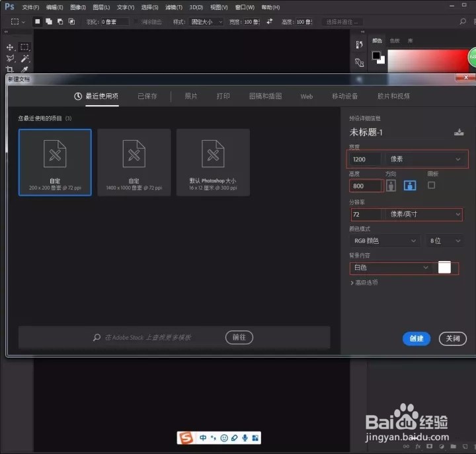Viewport: 476px width, 454px height.
Task: Click the Sogou voice input microphone icon
Action: pyautogui.click(x=245, y=437)
